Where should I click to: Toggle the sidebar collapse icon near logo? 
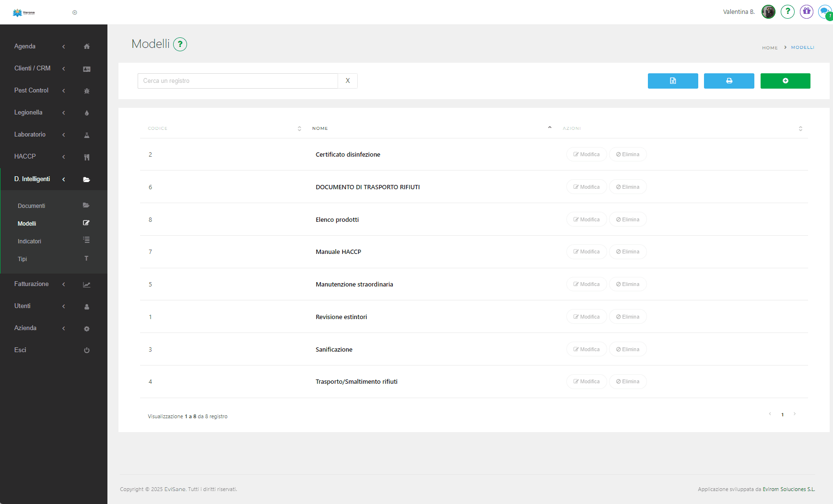click(x=75, y=12)
